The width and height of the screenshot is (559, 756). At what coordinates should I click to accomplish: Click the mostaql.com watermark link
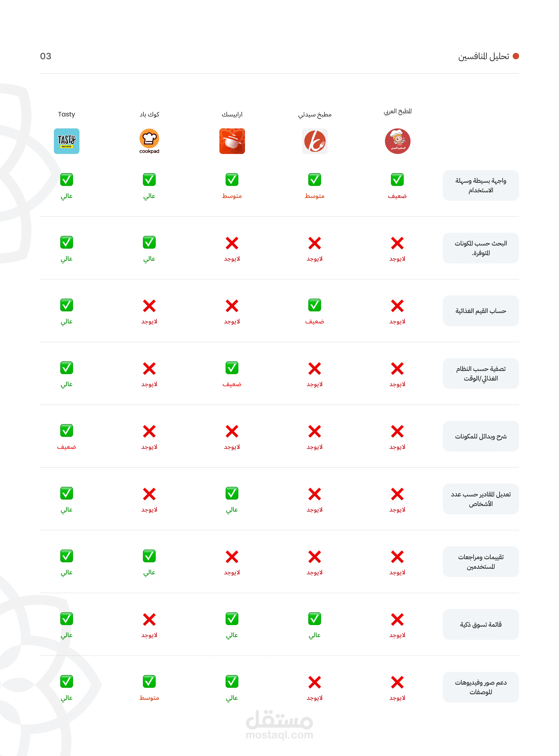point(279,735)
